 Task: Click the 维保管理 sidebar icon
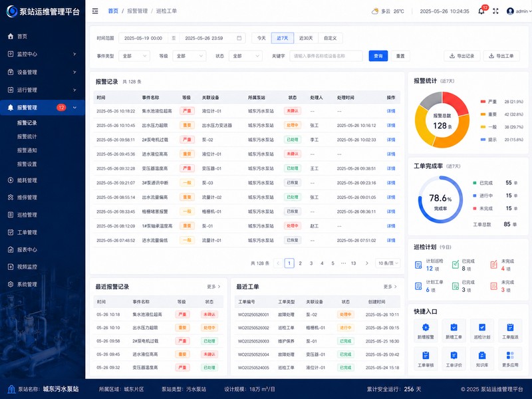(x=11, y=197)
